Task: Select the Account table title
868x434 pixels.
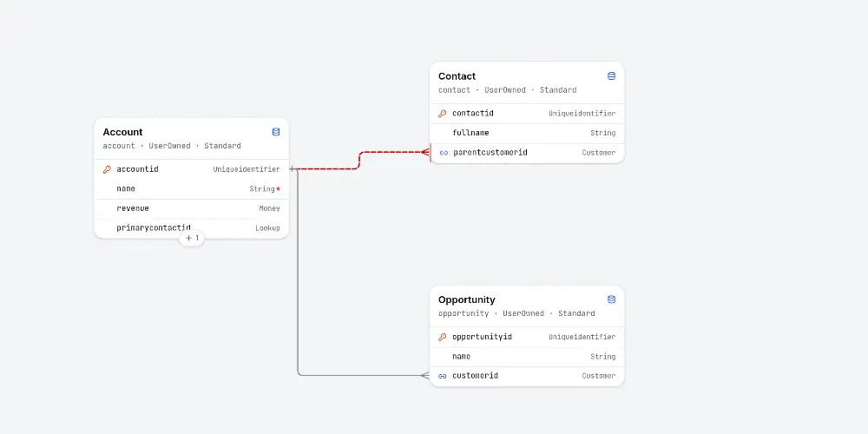Action: (122, 132)
